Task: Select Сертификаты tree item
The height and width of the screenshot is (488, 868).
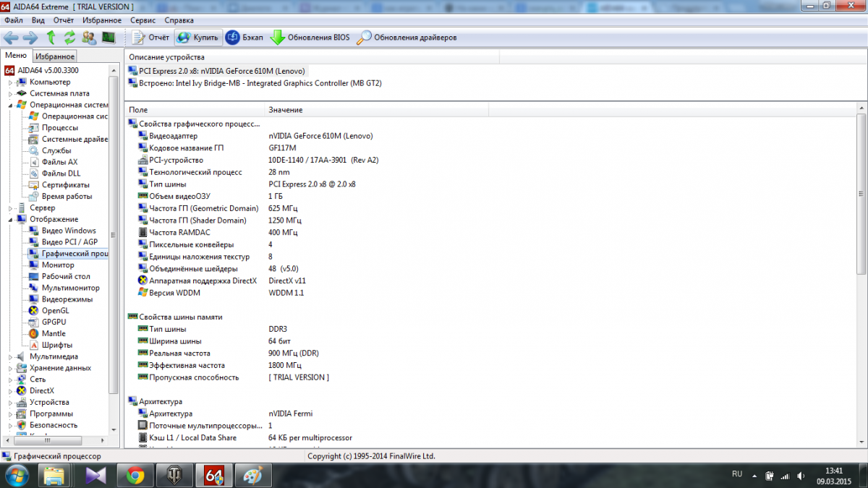Action: point(65,185)
